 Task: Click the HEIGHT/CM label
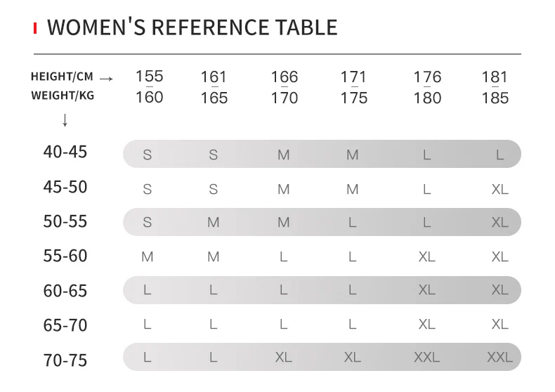[x=62, y=77]
